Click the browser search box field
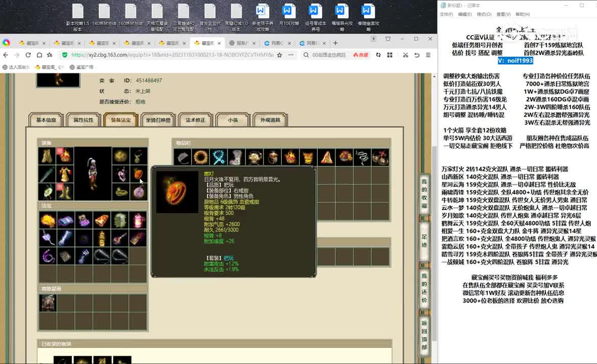 click(329, 55)
